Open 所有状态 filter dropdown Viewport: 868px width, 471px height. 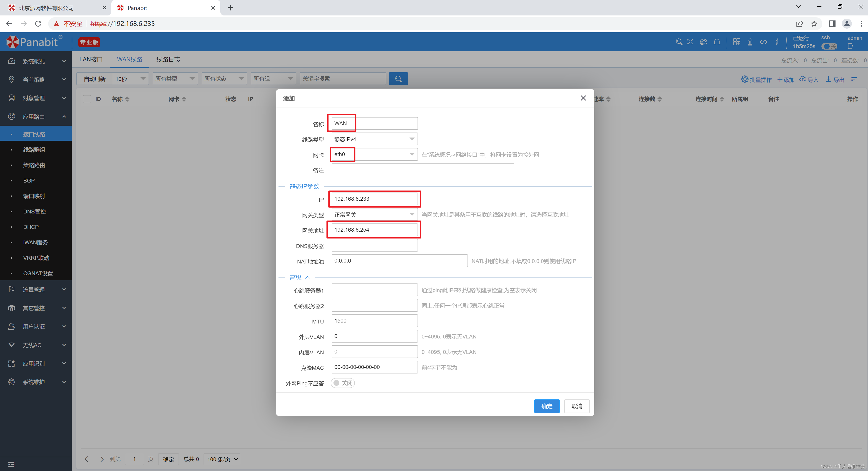(224, 79)
